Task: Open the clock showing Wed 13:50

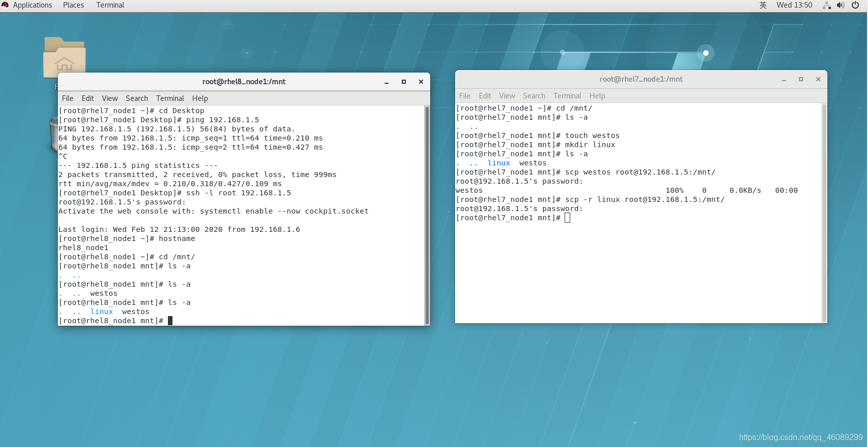Action: 794,5
